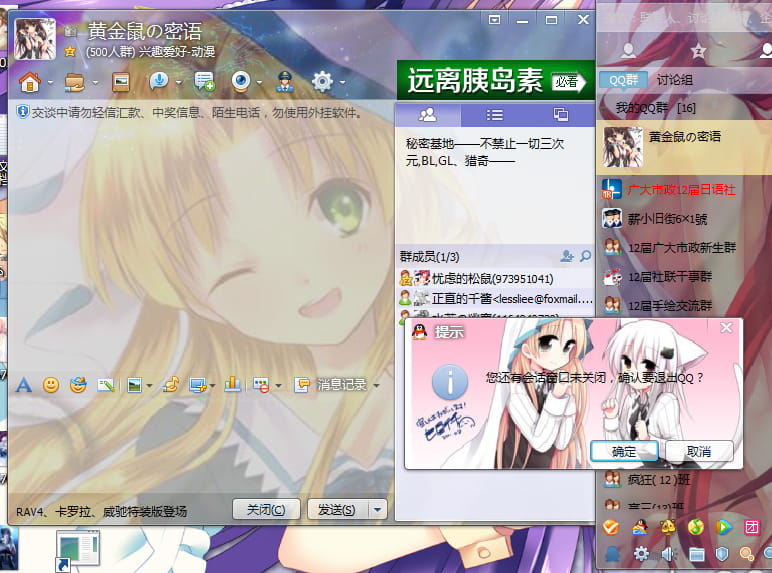Expand 我的QQ群 group list

(655, 107)
